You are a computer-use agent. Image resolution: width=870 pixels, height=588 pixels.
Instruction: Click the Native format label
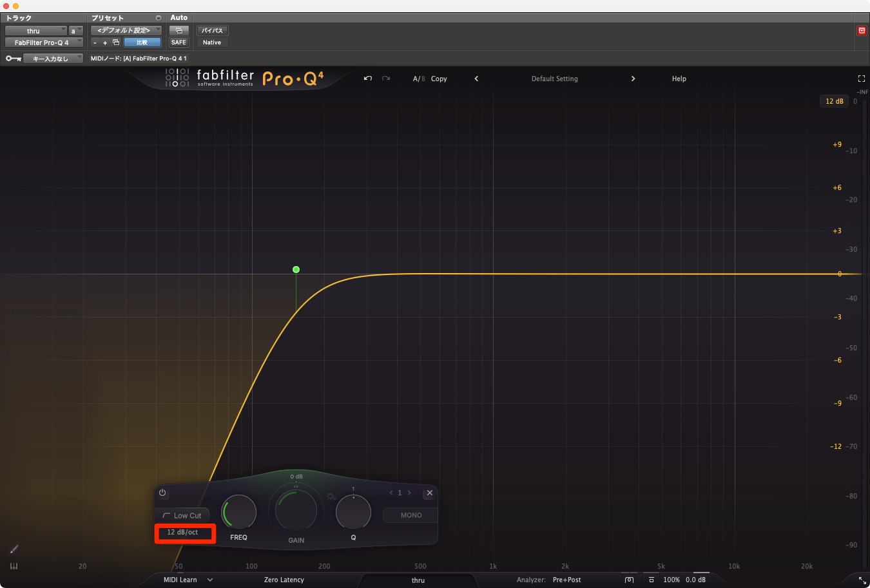212,43
